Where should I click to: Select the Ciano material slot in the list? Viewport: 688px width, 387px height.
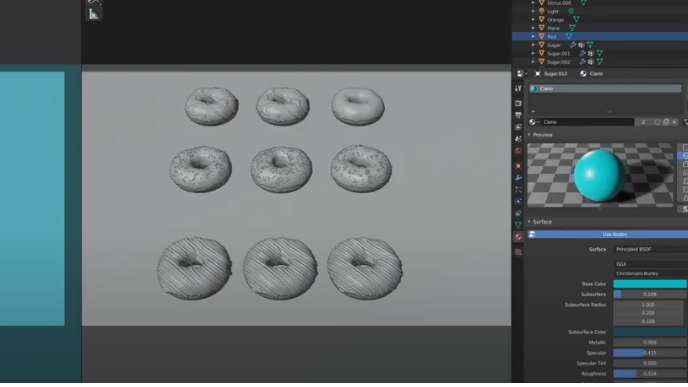605,88
